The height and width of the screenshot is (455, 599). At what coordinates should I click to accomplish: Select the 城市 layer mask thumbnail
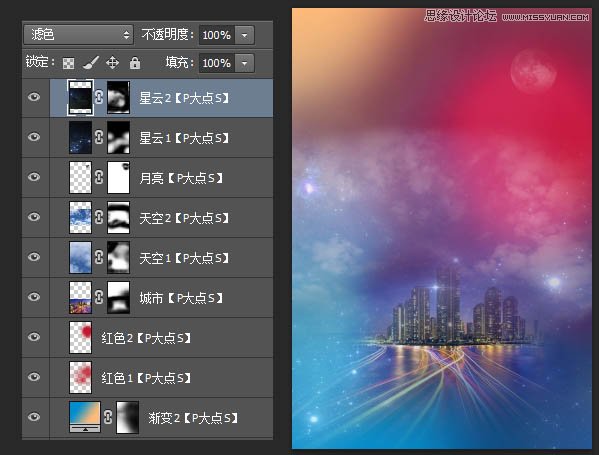click(x=118, y=297)
